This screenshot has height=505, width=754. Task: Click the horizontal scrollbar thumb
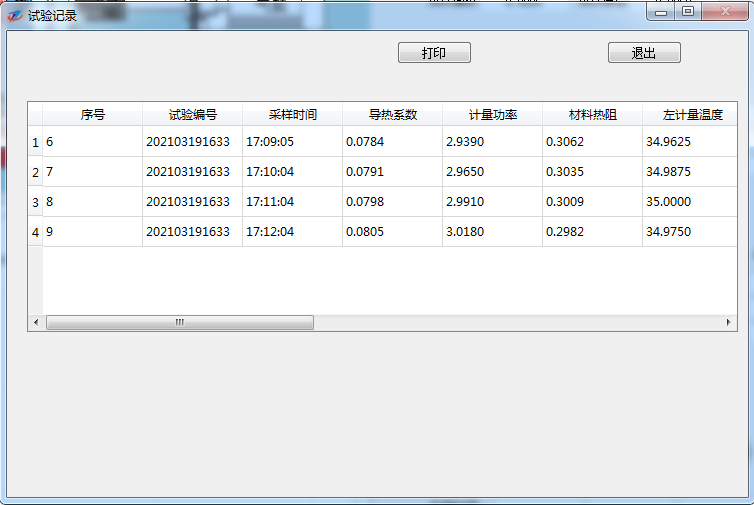tap(180, 323)
